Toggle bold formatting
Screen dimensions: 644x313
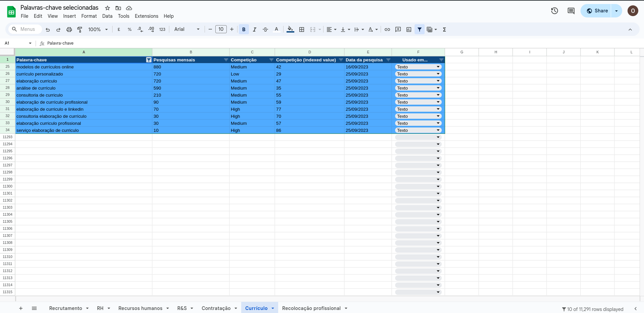coord(244,30)
